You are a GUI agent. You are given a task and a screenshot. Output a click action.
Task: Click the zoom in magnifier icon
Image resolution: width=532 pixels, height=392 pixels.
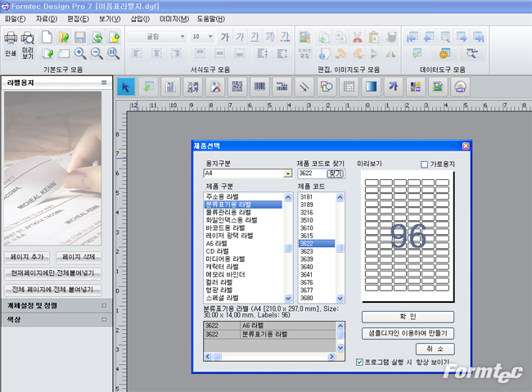(x=80, y=53)
